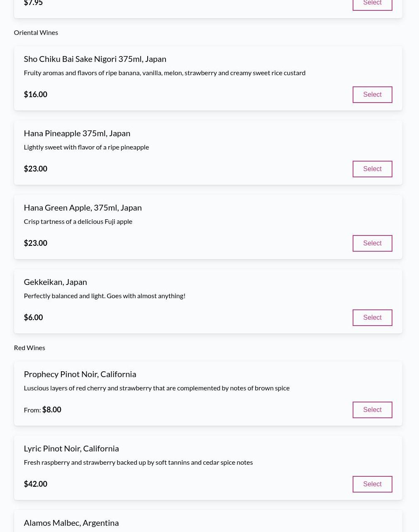
Task: Open Prophecy Pinot Noir, California title
Action: tap(80, 374)
